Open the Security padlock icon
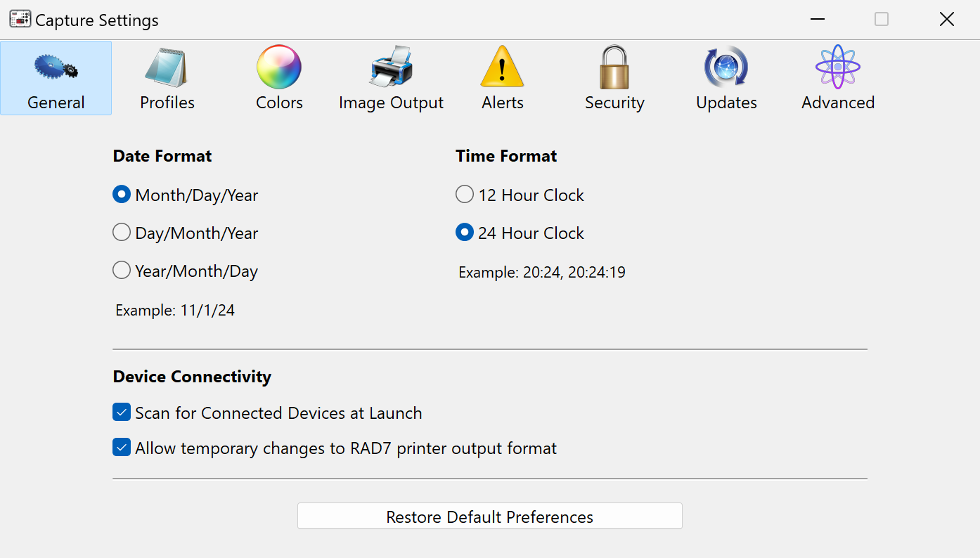The image size is (980, 558). (614, 67)
